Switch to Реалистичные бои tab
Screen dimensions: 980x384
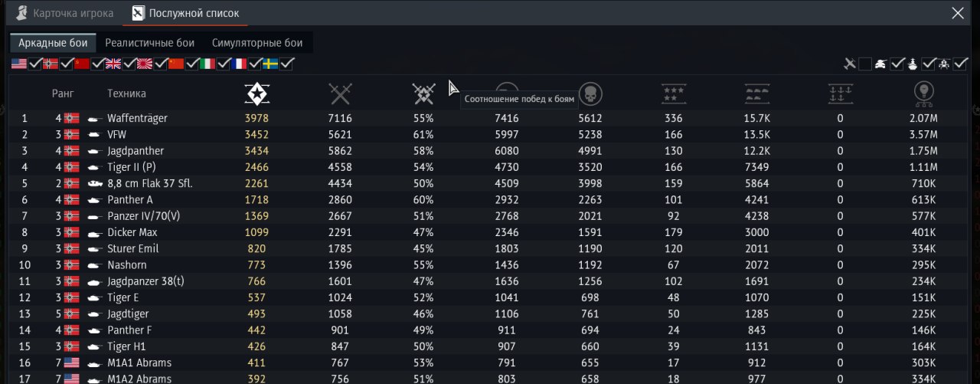coord(150,43)
